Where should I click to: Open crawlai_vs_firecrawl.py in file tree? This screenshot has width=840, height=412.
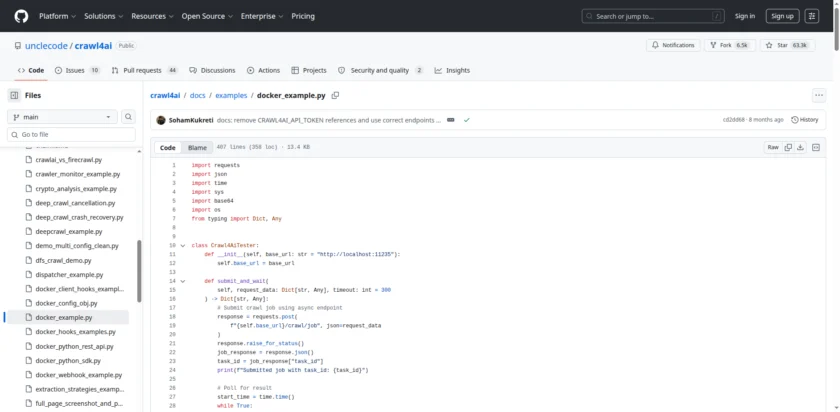pyautogui.click(x=69, y=160)
